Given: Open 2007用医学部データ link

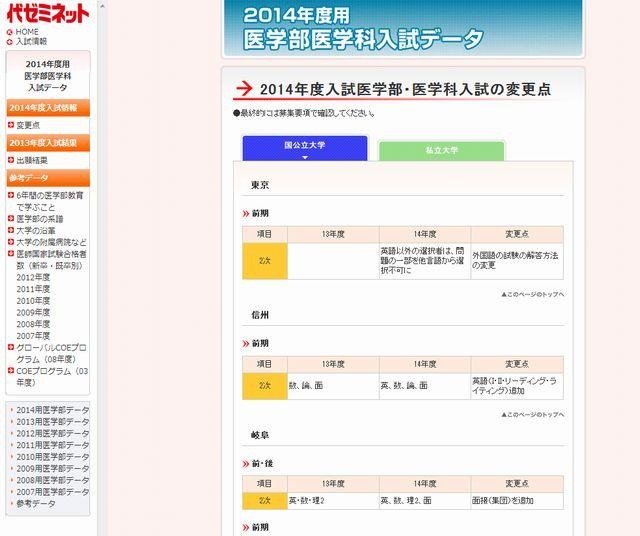Looking at the screenshot, I should click(x=53, y=492).
